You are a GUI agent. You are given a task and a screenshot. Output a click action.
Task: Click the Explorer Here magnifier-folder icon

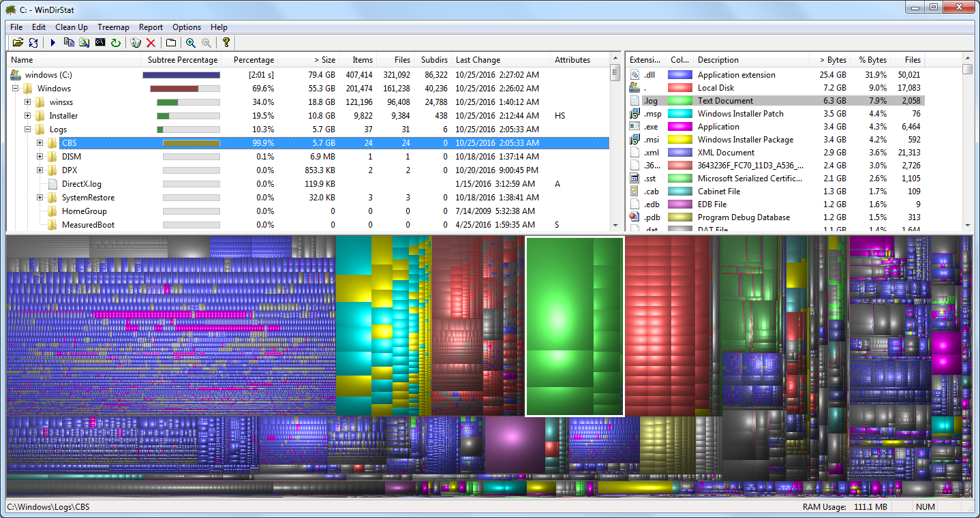pos(85,42)
